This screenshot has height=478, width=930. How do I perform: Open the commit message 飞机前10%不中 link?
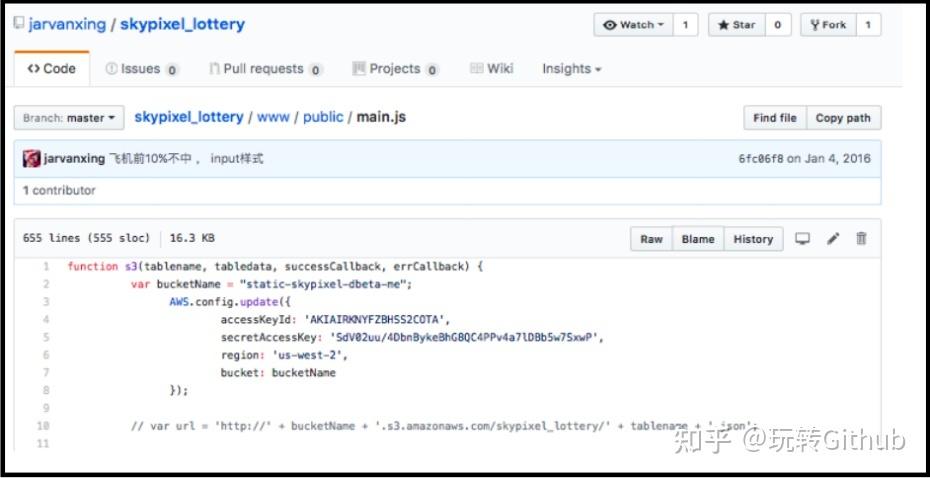[186, 159]
